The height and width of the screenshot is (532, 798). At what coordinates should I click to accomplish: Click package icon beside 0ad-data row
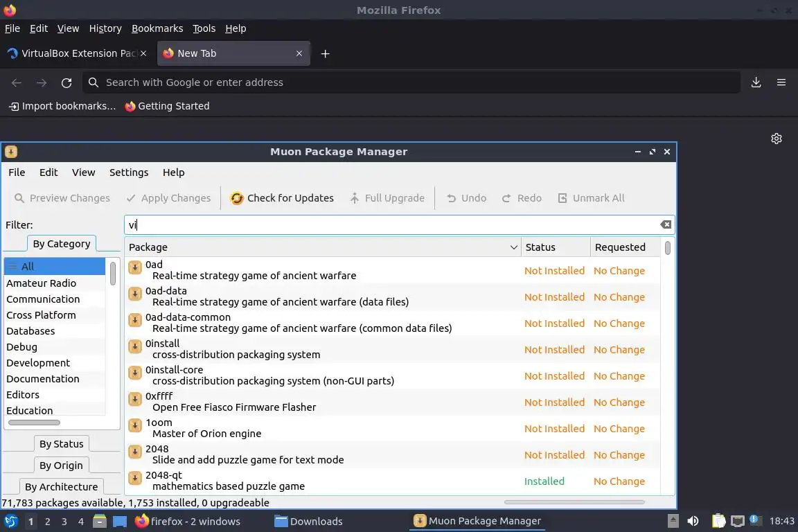(x=135, y=294)
